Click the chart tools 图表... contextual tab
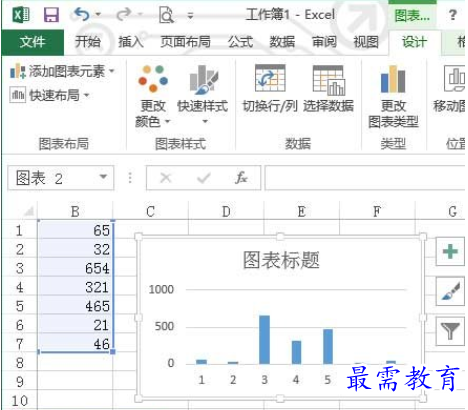 [412, 15]
